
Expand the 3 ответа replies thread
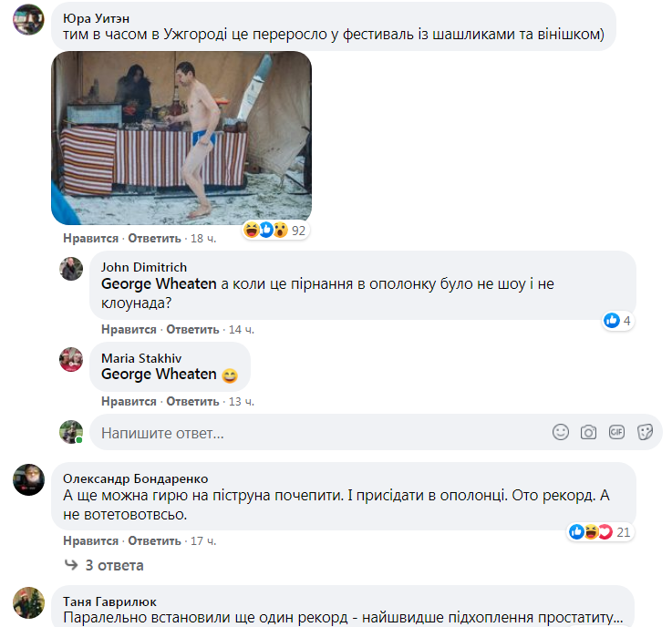tap(104, 565)
